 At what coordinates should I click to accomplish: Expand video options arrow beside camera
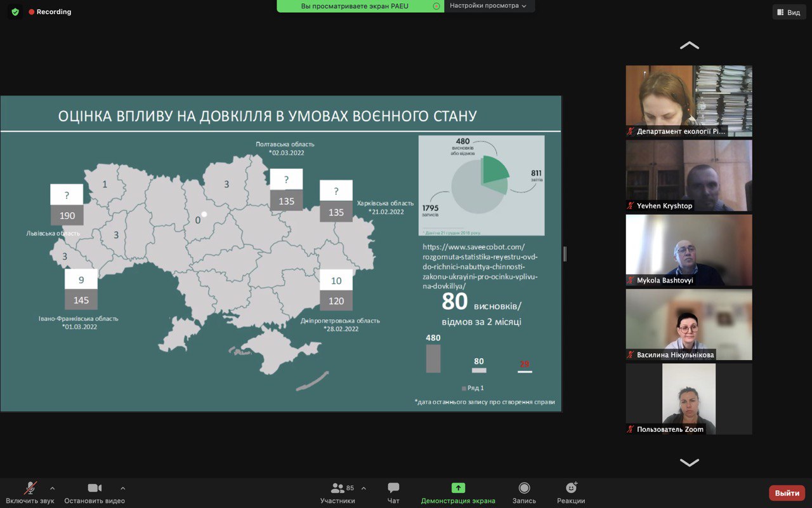click(x=122, y=488)
